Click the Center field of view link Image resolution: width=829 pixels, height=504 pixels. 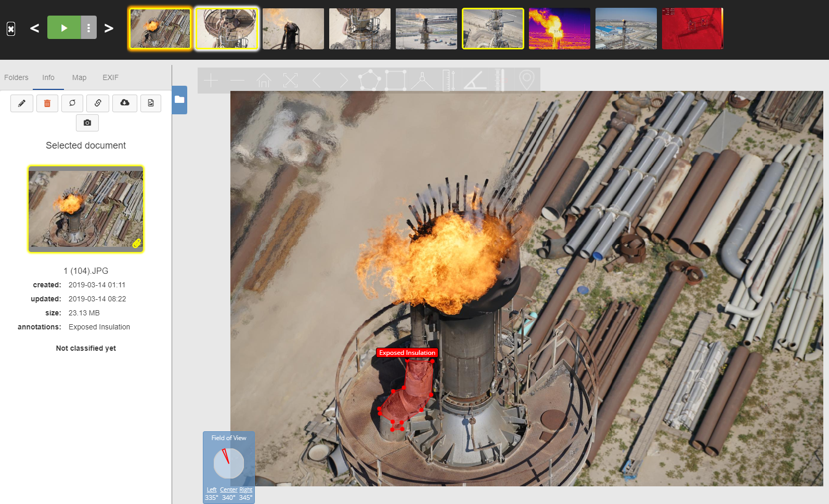[x=228, y=489]
